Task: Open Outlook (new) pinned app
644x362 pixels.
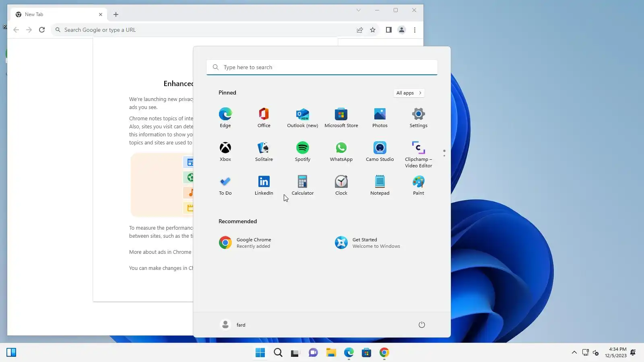Action: 303,118
